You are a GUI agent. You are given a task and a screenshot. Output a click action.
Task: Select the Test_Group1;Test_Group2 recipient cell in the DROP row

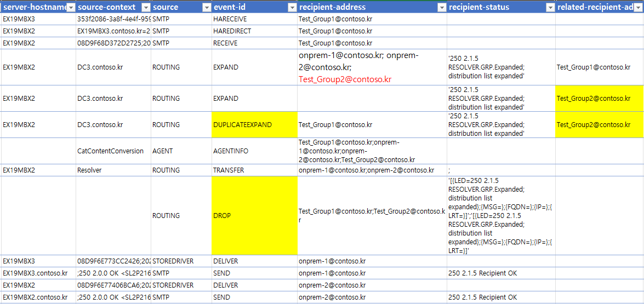(372, 216)
